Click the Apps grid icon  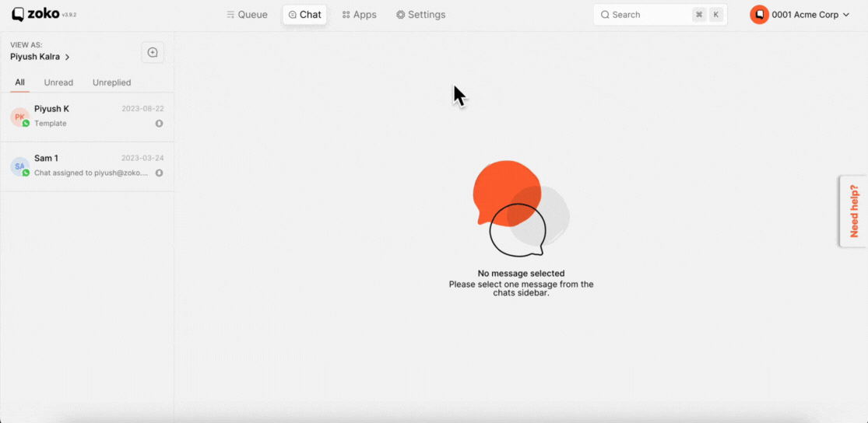(x=346, y=15)
